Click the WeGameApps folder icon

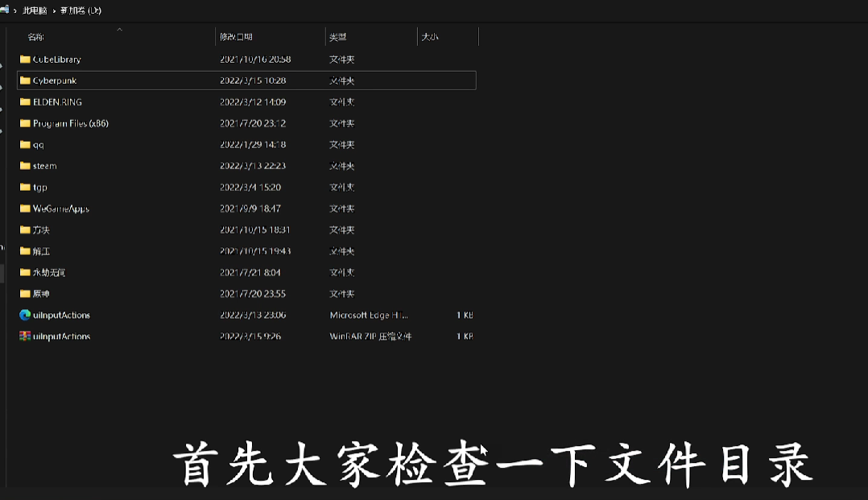[25, 209]
